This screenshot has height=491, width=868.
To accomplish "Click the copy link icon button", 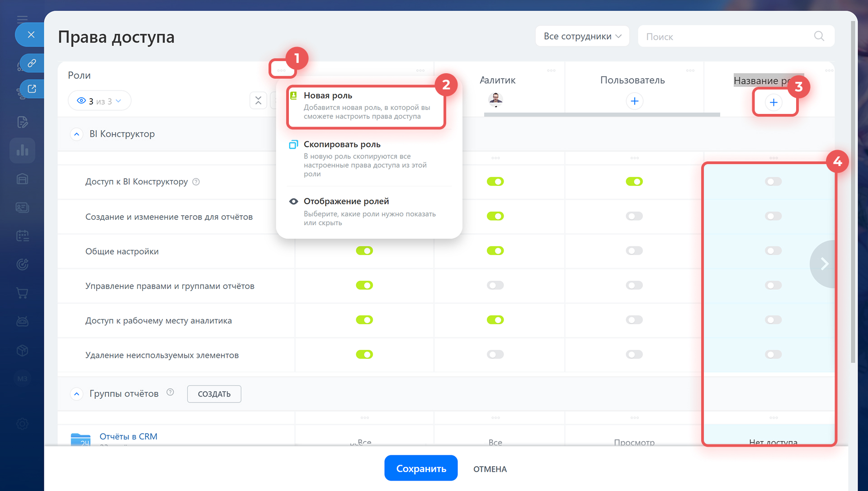I will coord(32,63).
